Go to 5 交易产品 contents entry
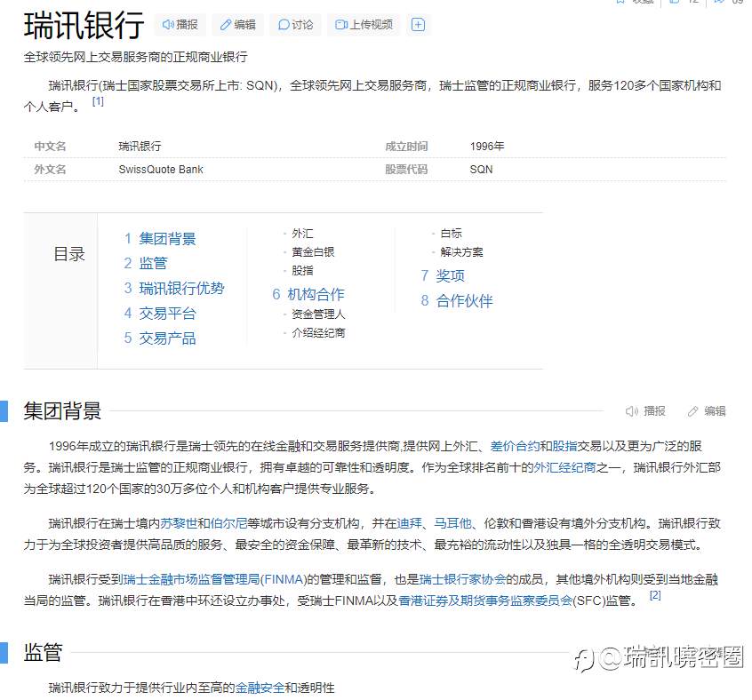The image size is (752, 700). [160, 338]
